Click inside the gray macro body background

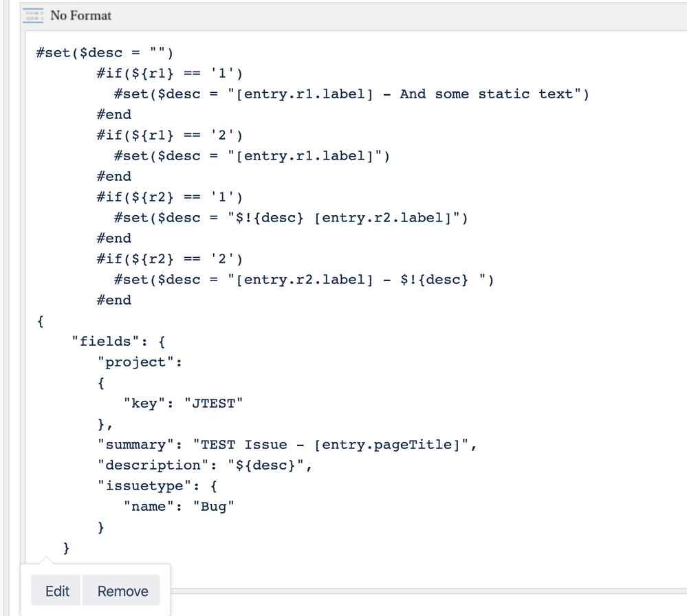(x=481, y=344)
